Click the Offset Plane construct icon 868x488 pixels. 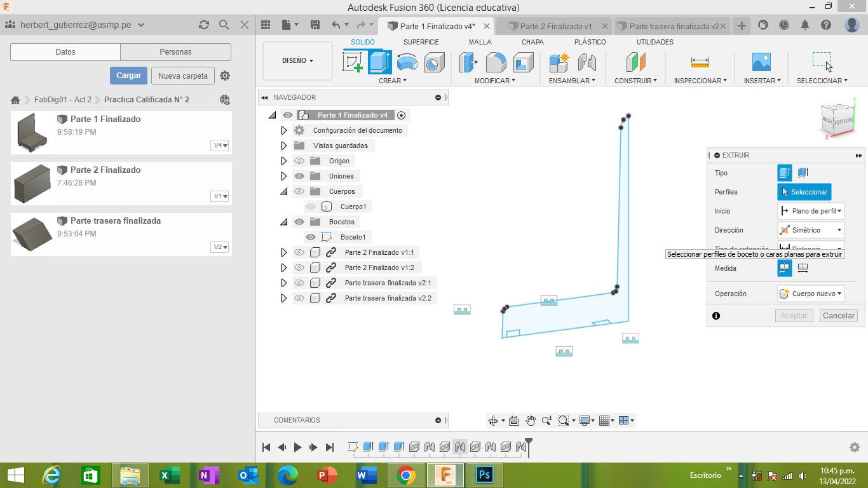pyautogui.click(x=635, y=62)
